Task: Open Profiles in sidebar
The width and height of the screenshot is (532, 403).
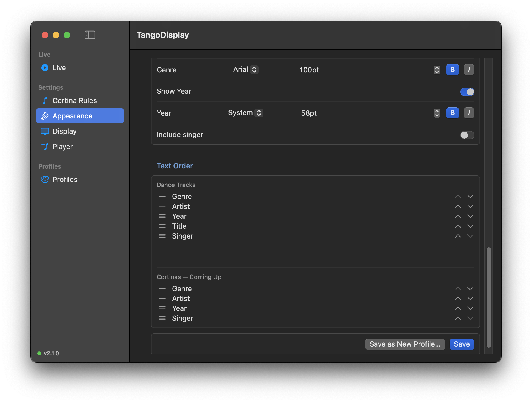Action: click(x=80, y=180)
